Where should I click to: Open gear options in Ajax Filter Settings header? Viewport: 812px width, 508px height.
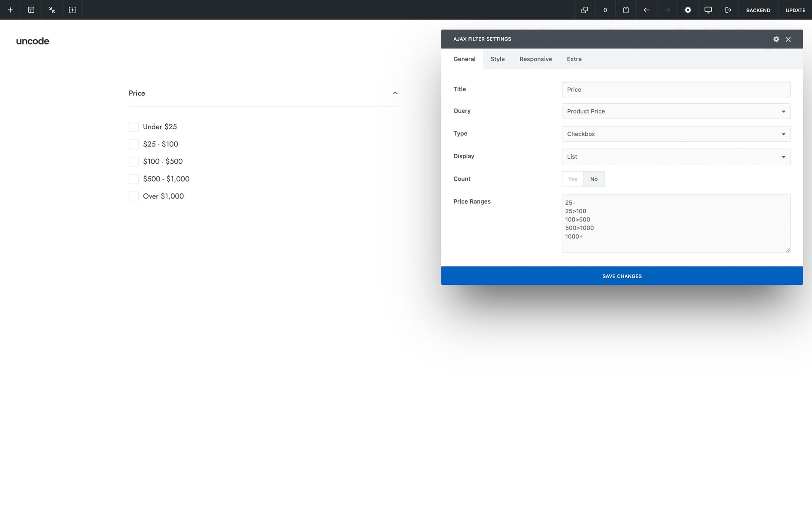click(x=776, y=39)
